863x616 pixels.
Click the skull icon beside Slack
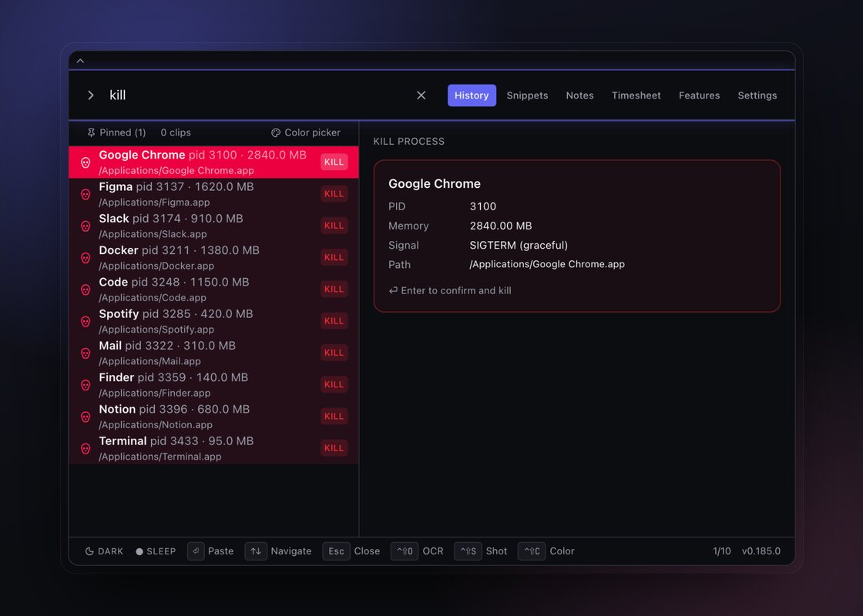click(x=86, y=226)
